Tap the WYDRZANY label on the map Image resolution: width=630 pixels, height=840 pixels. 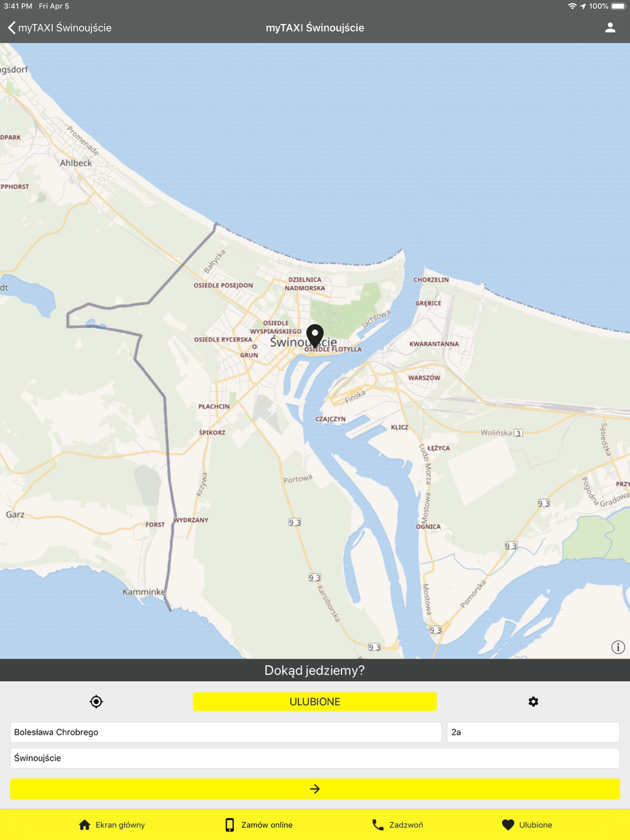click(190, 520)
